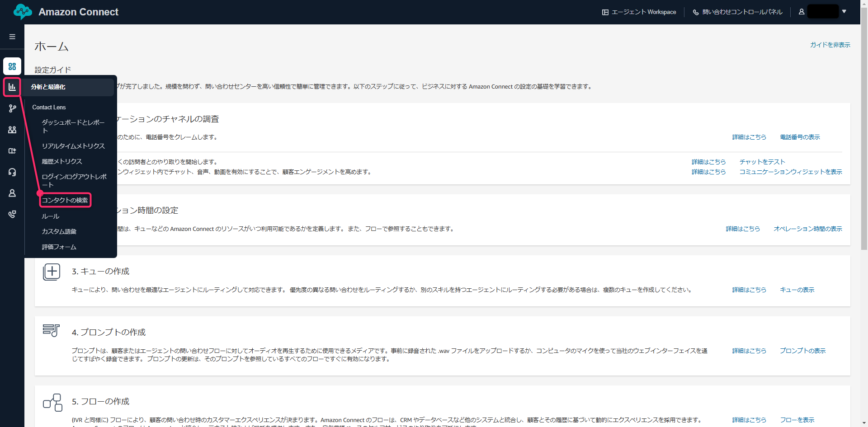Image resolution: width=868 pixels, height=427 pixels.
Task: Click the vertical page scrollbar
Action: coord(864,136)
